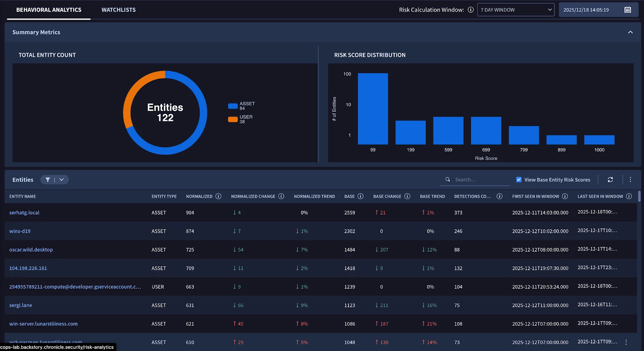Toggle View Base Entity Risk Scores checkbox
This screenshot has height=351, width=644.
click(x=519, y=180)
